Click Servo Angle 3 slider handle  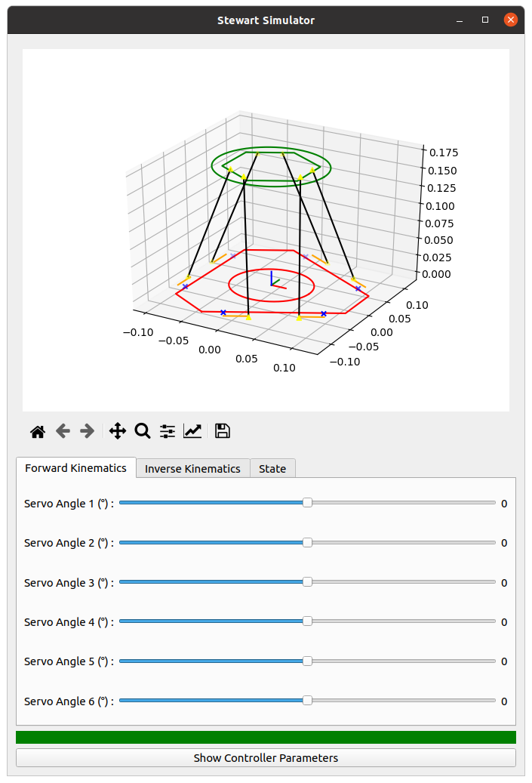307,581
